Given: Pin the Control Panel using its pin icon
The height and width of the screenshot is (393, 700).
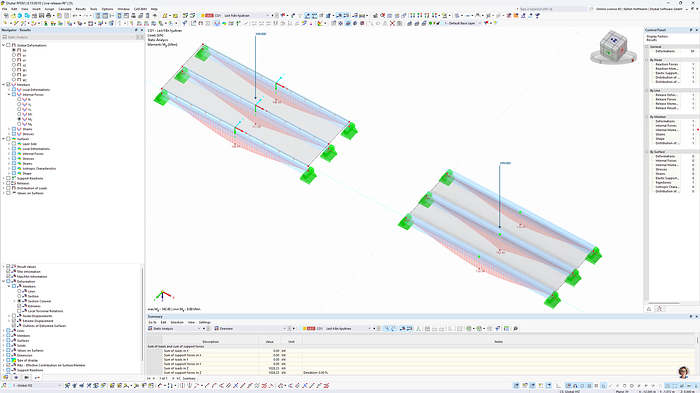Looking at the screenshot, I should (691, 30).
